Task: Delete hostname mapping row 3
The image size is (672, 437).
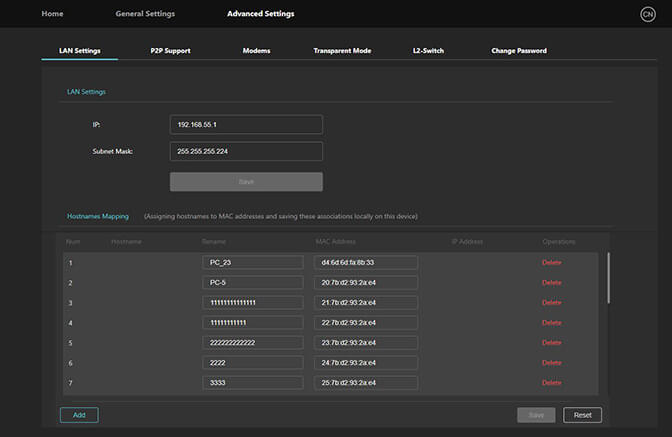Action: click(x=552, y=302)
